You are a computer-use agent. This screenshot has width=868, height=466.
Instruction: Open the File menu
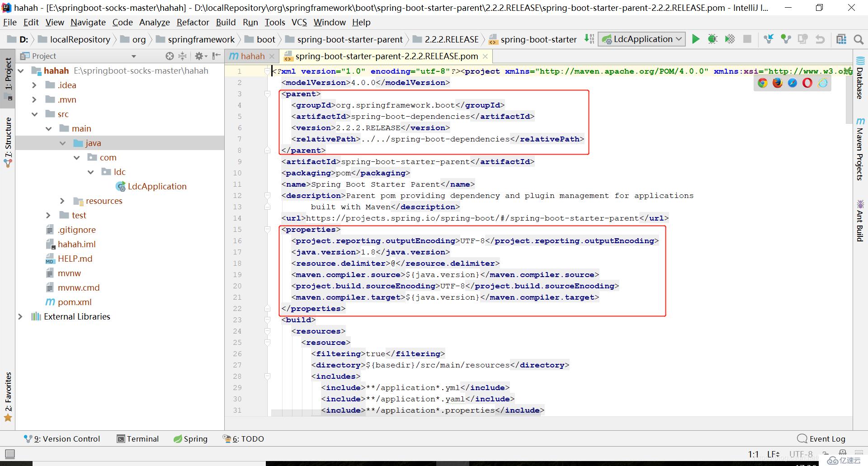click(x=9, y=22)
